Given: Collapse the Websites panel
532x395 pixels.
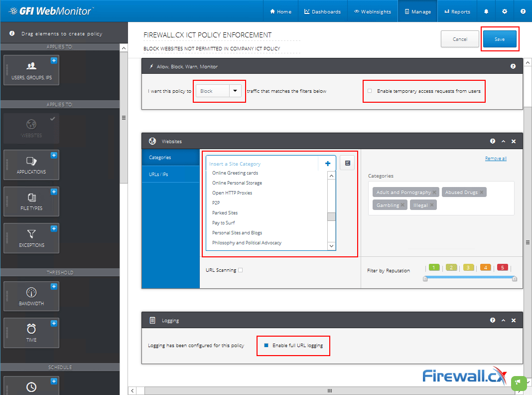Looking at the screenshot, I should 503,141.
